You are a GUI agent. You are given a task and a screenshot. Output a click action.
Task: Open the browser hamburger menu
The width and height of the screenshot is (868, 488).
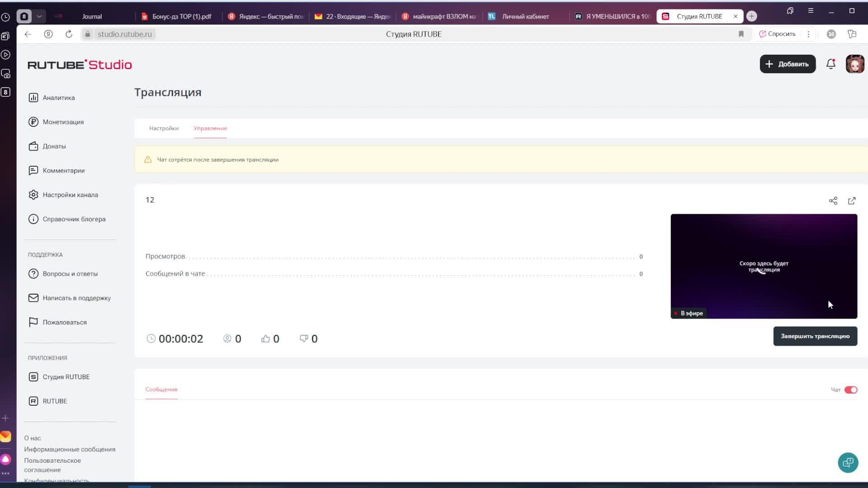[x=811, y=10]
